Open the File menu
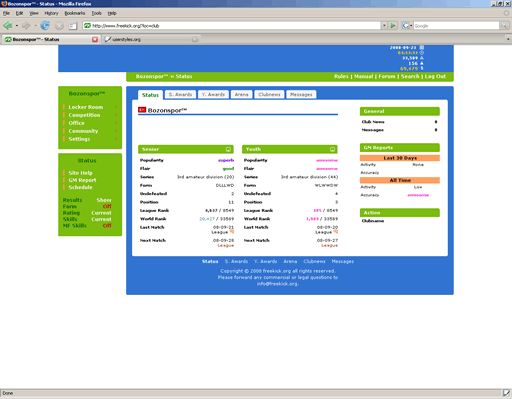512x399 pixels. click(6, 13)
